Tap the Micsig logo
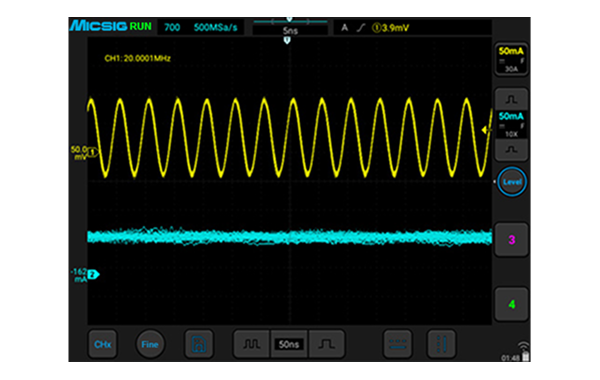This screenshot has width=600, height=380. 98,26
